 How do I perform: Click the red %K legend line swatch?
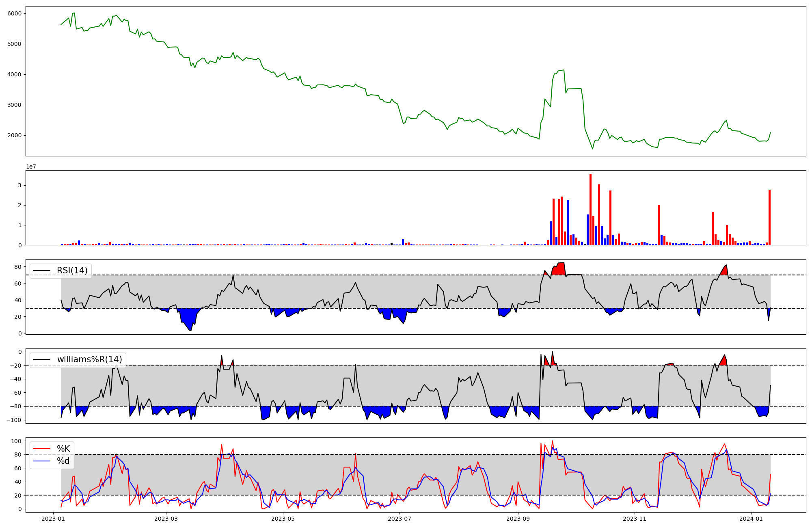click(42, 449)
